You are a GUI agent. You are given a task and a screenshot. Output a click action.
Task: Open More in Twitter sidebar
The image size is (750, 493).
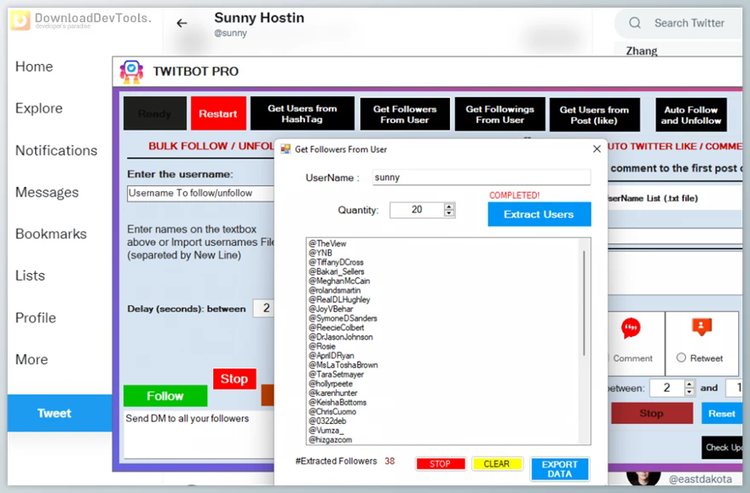(32, 359)
